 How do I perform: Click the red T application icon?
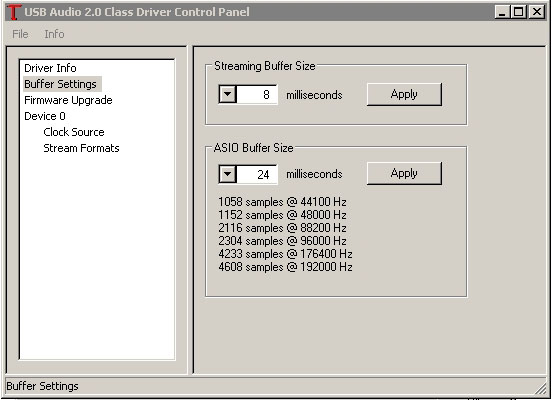(x=13, y=12)
